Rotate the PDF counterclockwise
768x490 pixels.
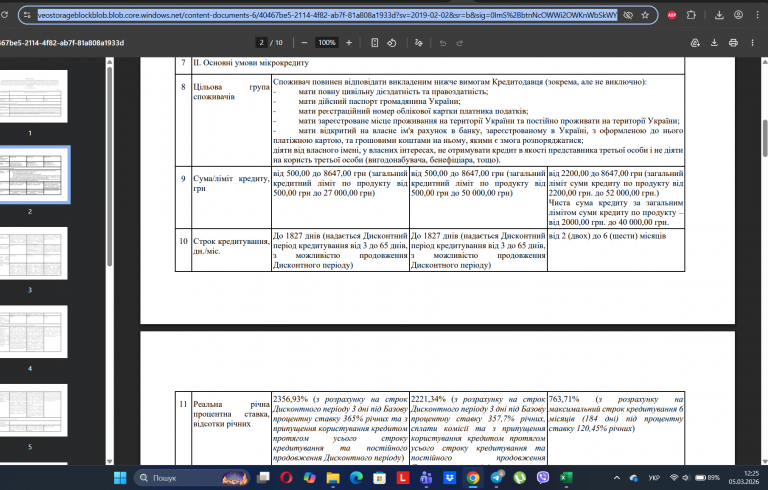click(392, 43)
